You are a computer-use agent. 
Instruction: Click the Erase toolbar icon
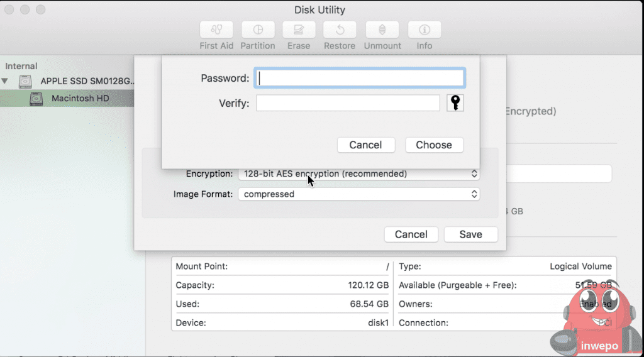click(299, 30)
